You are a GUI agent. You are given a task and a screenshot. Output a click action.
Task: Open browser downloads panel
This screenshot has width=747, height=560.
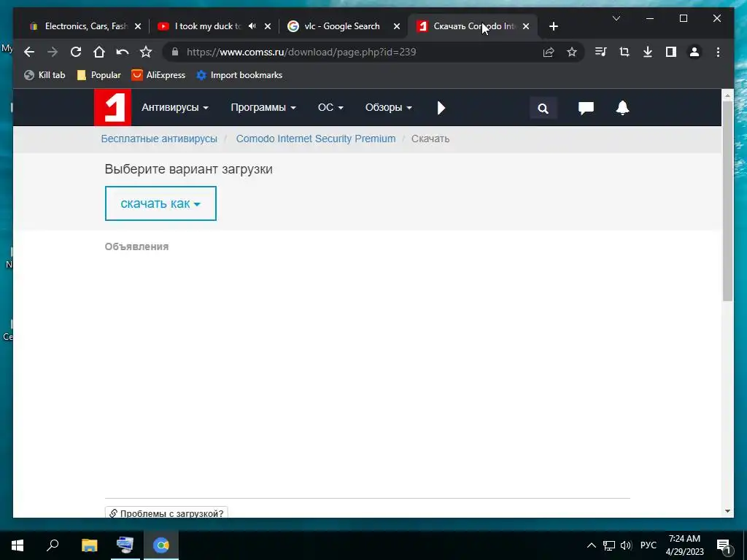pyautogui.click(x=648, y=52)
